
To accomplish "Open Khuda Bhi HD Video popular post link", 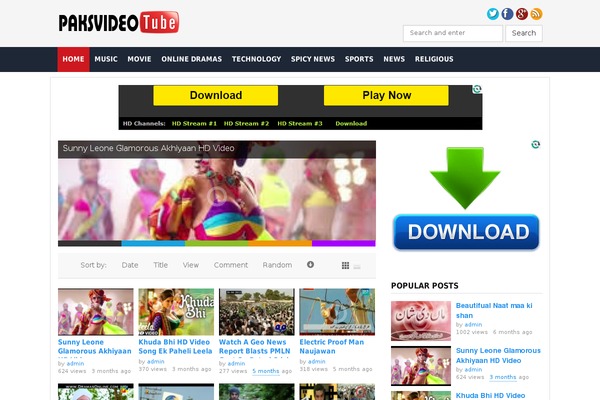I will pyautogui.click(x=490, y=395).
